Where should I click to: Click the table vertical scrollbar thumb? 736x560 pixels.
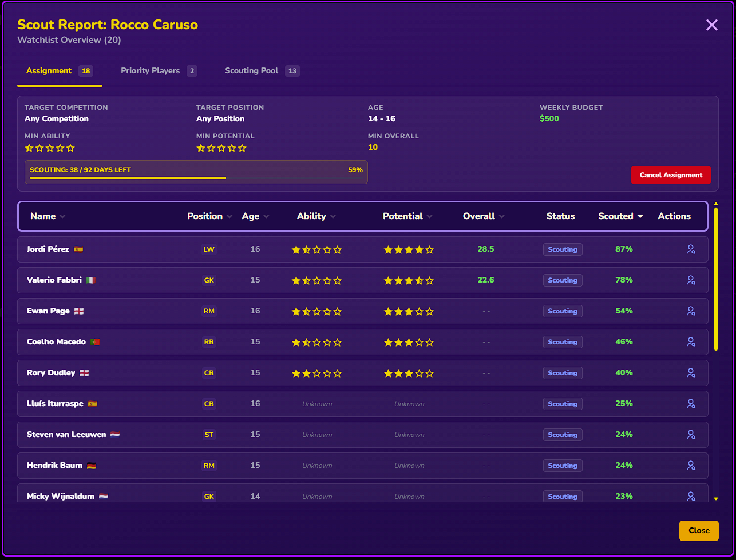tap(715, 279)
